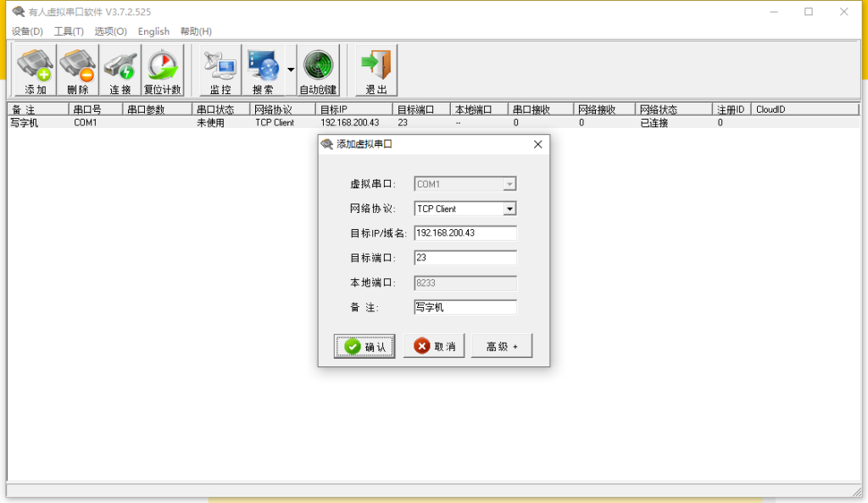Open the 选项(O) menu
868x503 pixels.
pos(110,31)
